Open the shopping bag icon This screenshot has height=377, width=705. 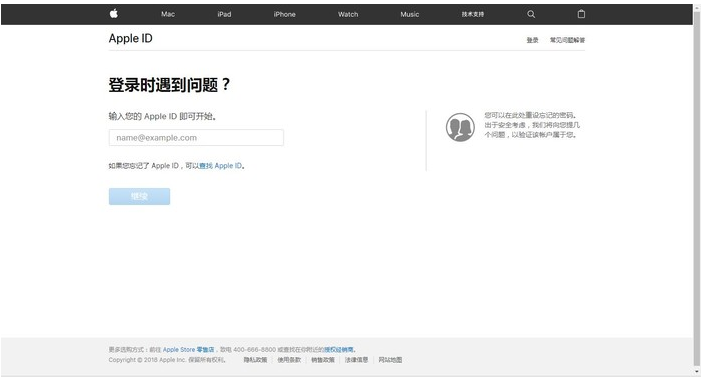pos(581,14)
